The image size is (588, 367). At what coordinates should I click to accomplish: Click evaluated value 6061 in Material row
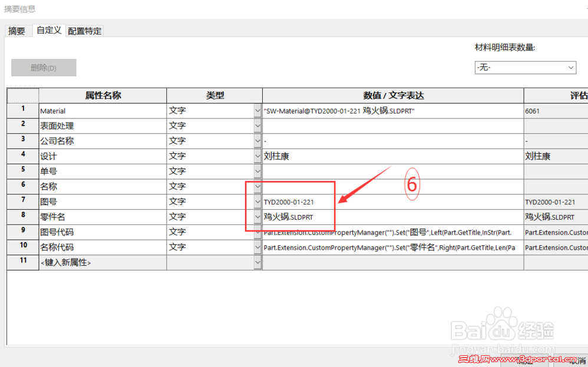click(556, 111)
